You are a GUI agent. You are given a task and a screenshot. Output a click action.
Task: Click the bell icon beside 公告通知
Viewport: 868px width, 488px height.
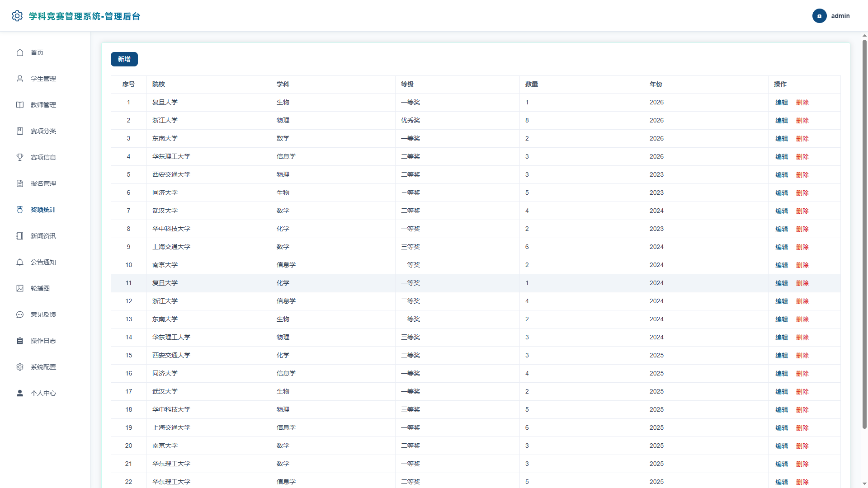[20, 262]
